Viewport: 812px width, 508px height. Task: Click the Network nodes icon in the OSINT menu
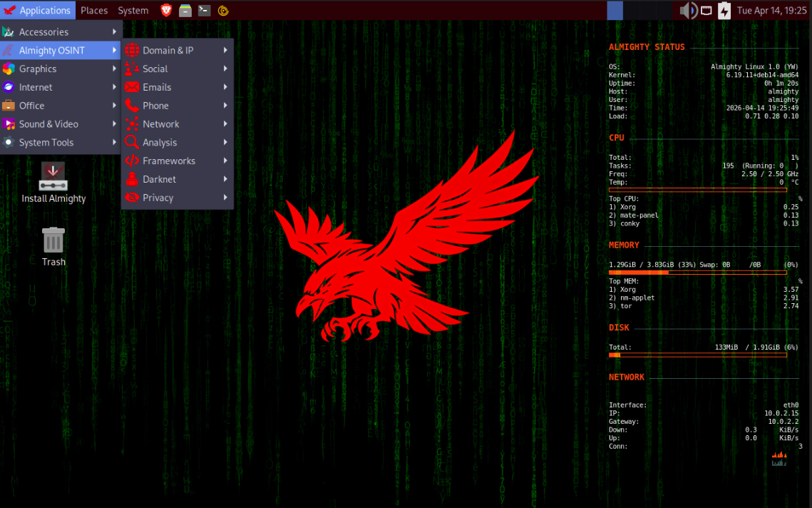pos(131,123)
